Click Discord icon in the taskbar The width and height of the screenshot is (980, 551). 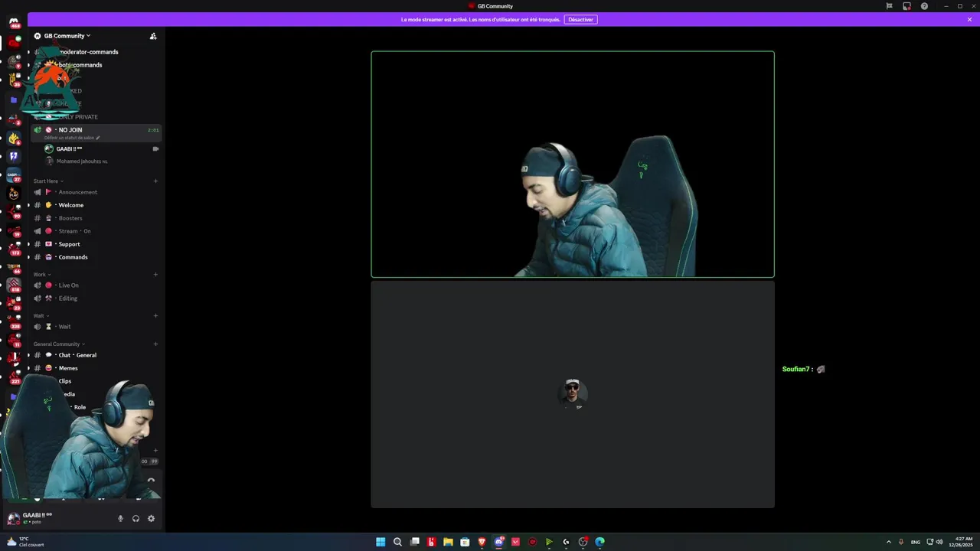(498, 542)
